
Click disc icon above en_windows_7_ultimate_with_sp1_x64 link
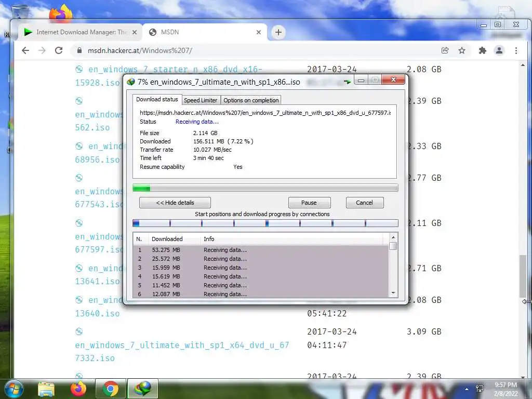(79, 331)
